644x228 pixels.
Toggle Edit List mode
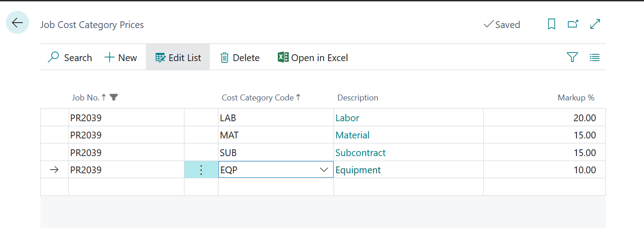tap(178, 57)
